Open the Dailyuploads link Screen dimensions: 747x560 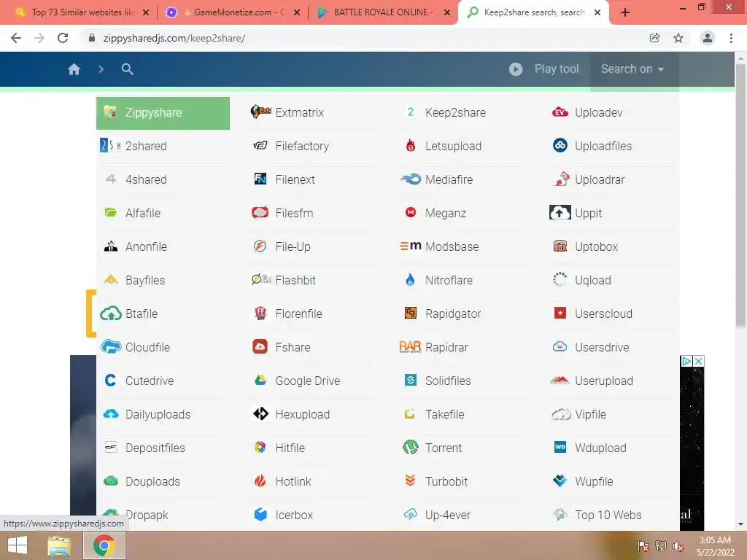click(158, 415)
